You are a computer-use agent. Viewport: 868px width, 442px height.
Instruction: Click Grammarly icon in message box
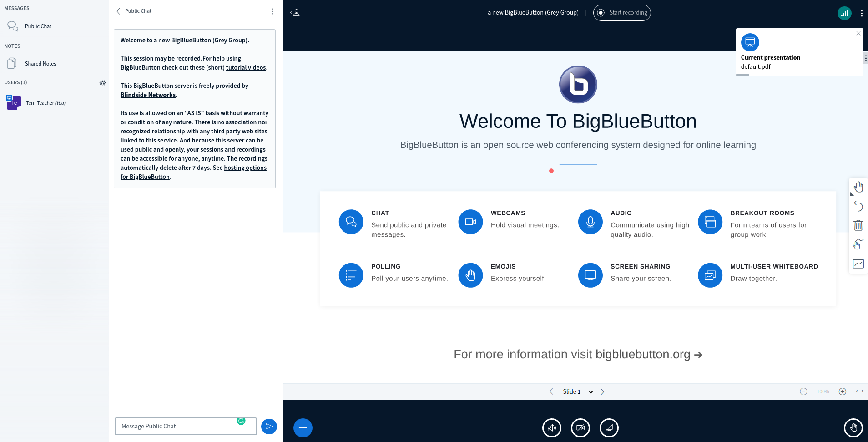[241, 421]
